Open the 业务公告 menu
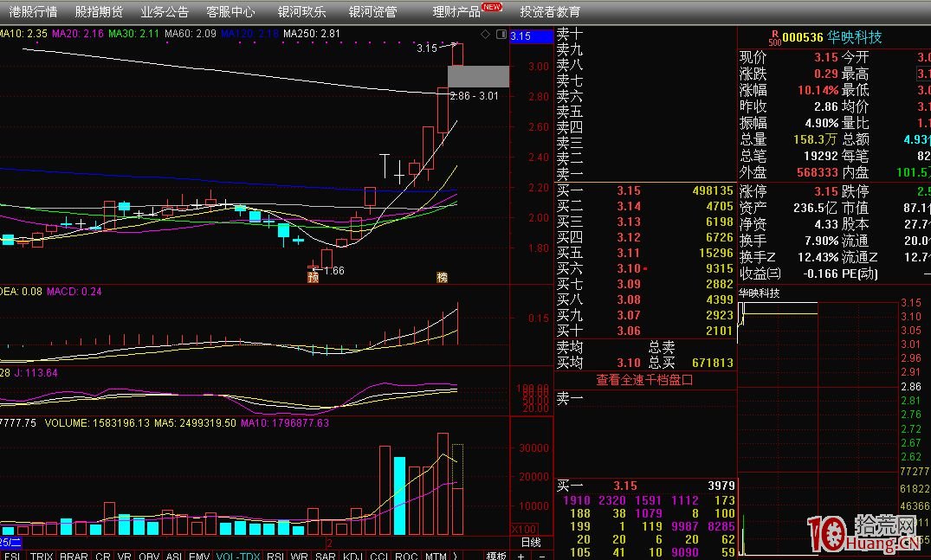 click(x=165, y=12)
